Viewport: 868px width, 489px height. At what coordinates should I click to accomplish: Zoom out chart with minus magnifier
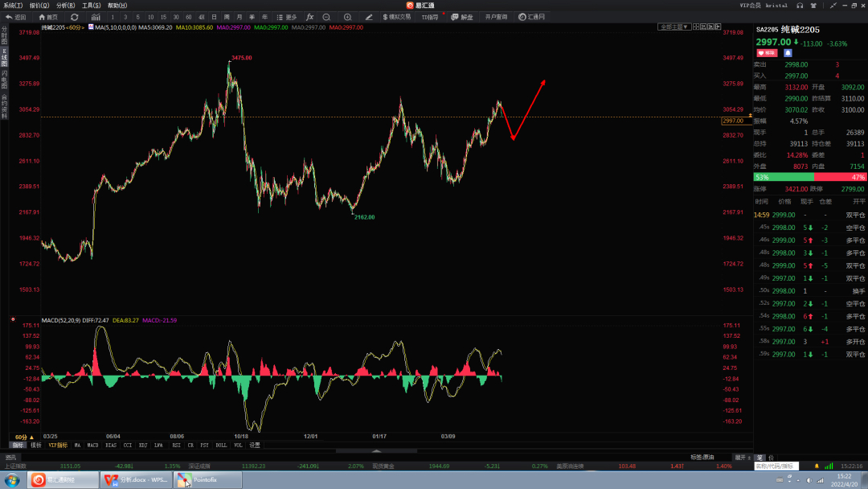click(x=326, y=17)
